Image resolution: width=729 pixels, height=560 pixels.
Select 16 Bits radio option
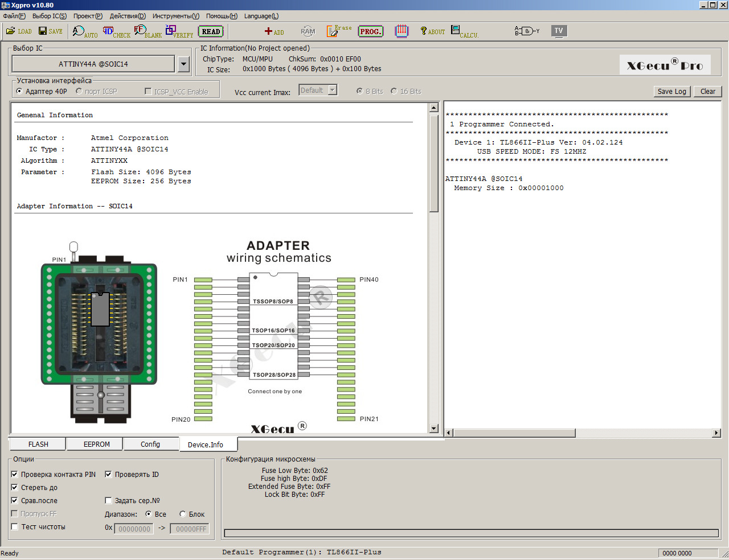pos(394,91)
